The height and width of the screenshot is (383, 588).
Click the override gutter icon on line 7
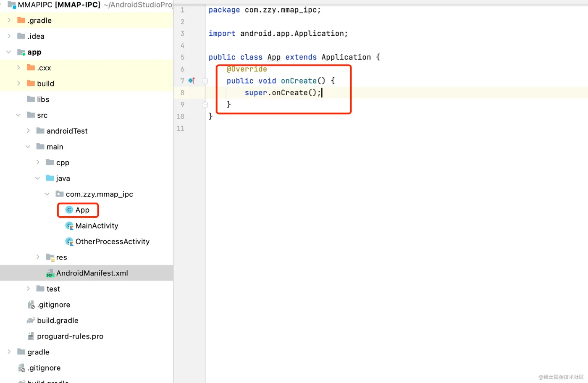tap(192, 80)
